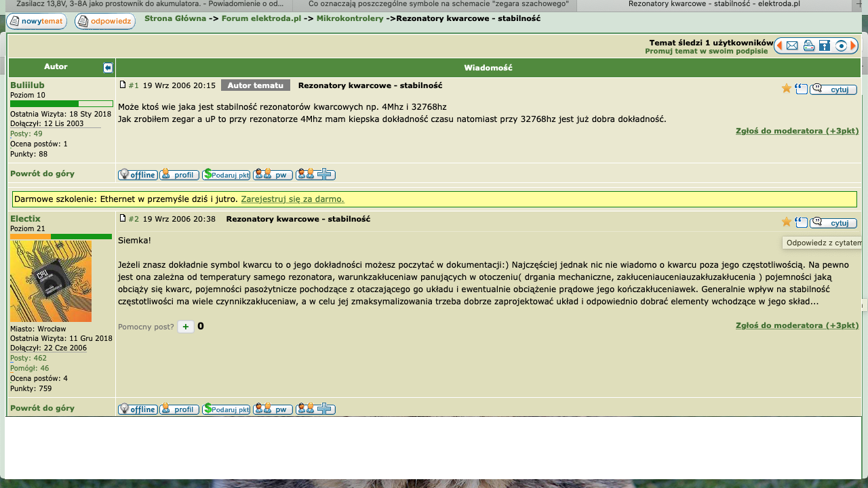The width and height of the screenshot is (868, 488).
Task: Open new browser tab with plus
Action: (x=860, y=4)
